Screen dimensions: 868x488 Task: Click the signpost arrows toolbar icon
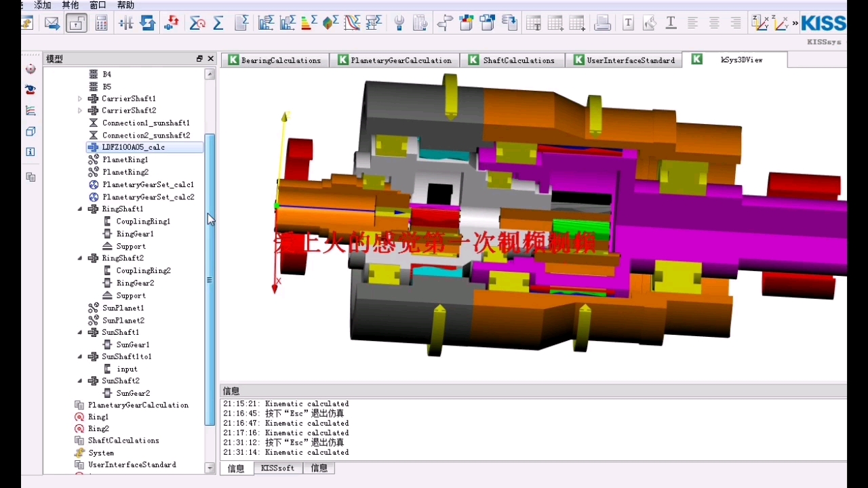click(445, 23)
